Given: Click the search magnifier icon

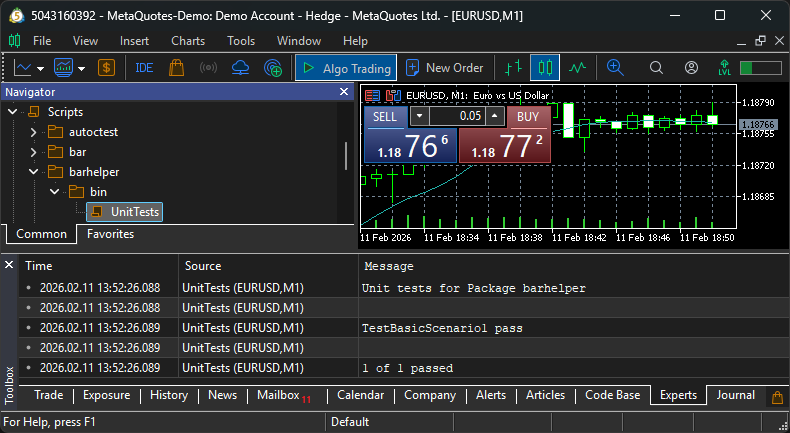Looking at the screenshot, I should pos(657,68).
